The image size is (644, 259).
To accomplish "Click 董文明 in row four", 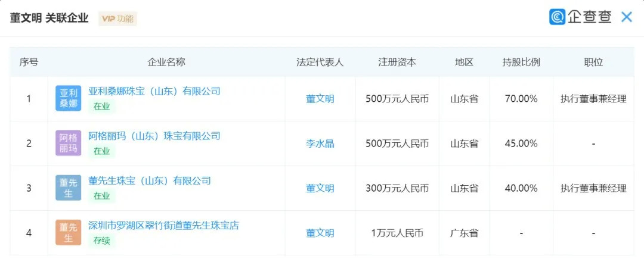I will [x=320, y=233].
